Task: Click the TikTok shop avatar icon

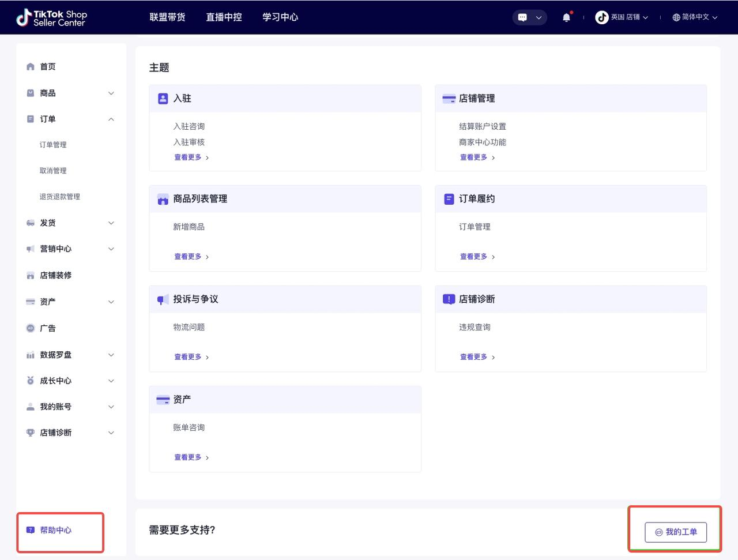Action: pos(602,17)
